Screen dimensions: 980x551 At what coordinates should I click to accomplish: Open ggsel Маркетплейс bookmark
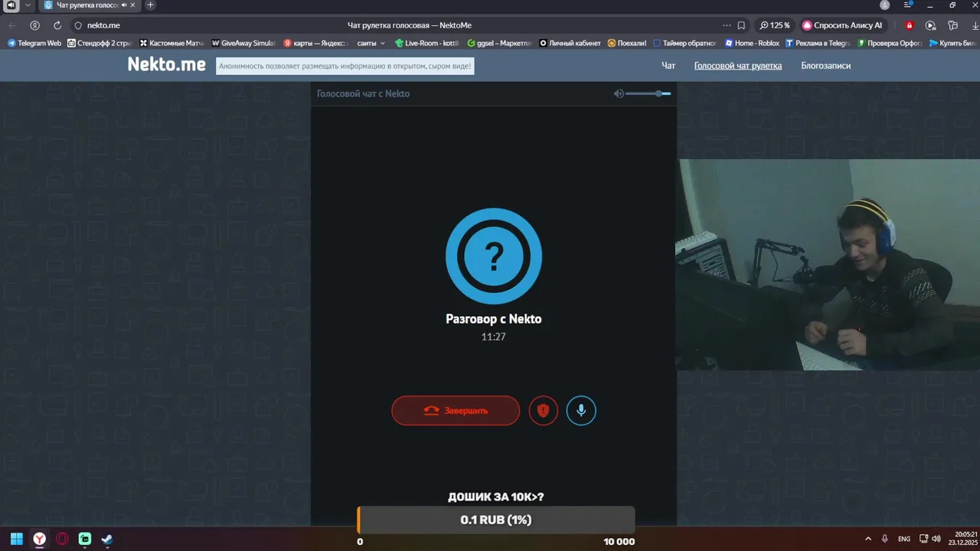[499, 44]
